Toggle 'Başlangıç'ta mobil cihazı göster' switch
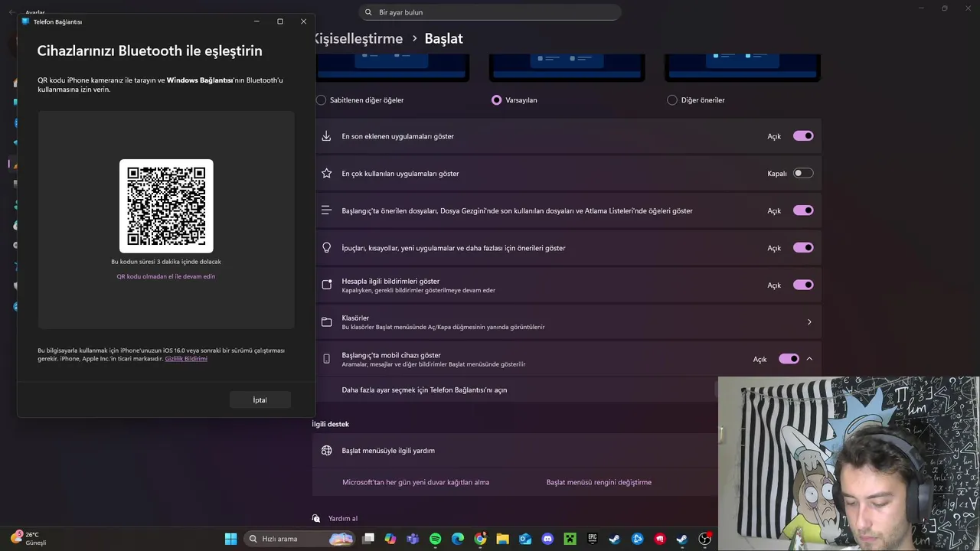The height and width of the screenshot is (551, 980). point(789,359)
